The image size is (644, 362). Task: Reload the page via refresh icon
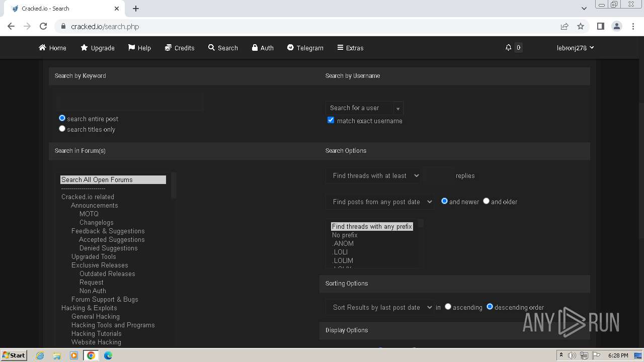(x=43, y=26)
